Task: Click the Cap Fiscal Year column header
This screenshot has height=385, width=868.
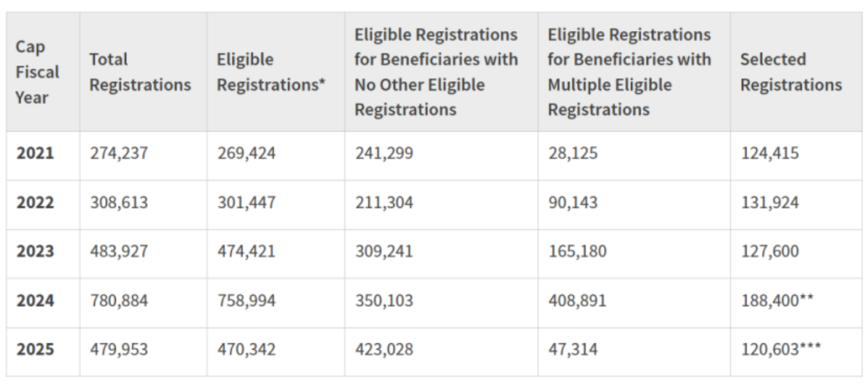Action: pyautogui.click(x=38, y=72)
